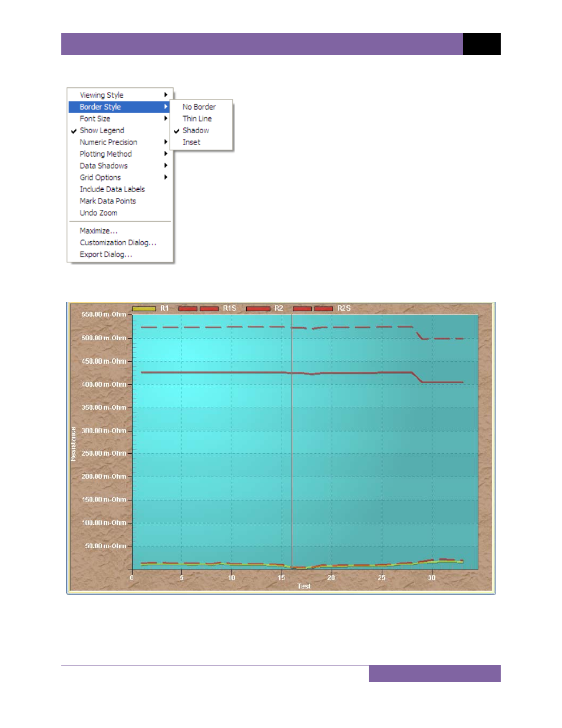
Task: Click the R2 legend label
Action: 279,308
